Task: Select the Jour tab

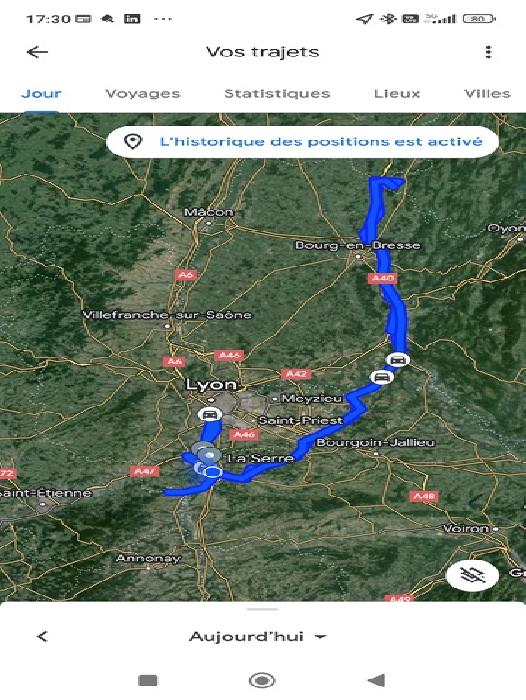Action: pos(41,94)
